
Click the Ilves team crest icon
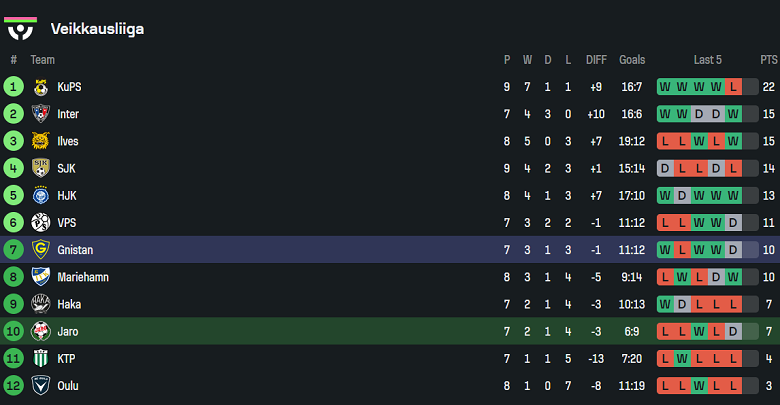pos(41,141)
